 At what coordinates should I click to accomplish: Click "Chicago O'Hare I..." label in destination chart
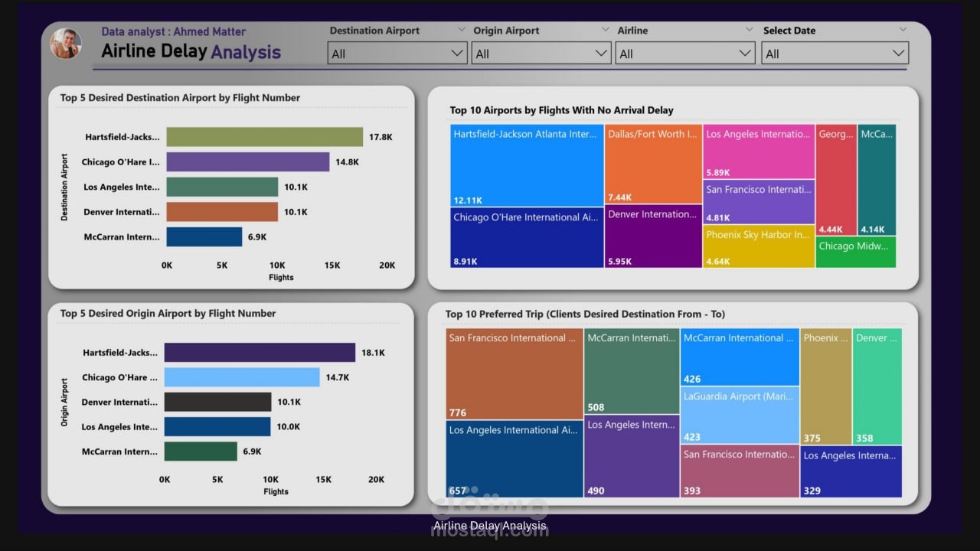(x=121, y=162)
